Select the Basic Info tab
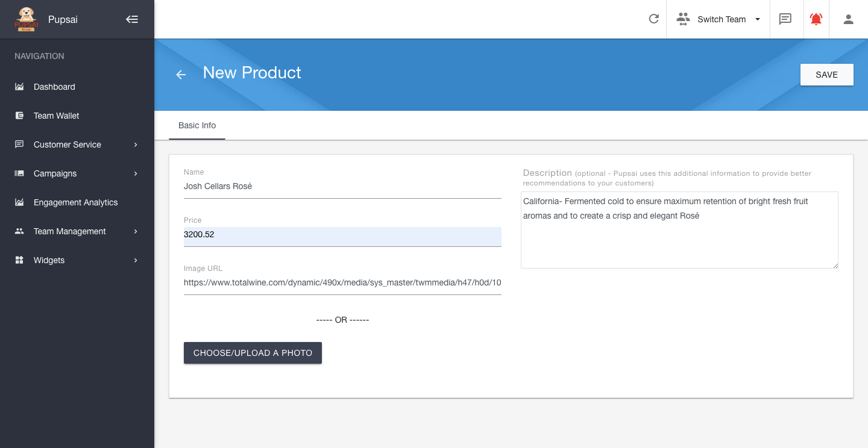 point(197,125)
